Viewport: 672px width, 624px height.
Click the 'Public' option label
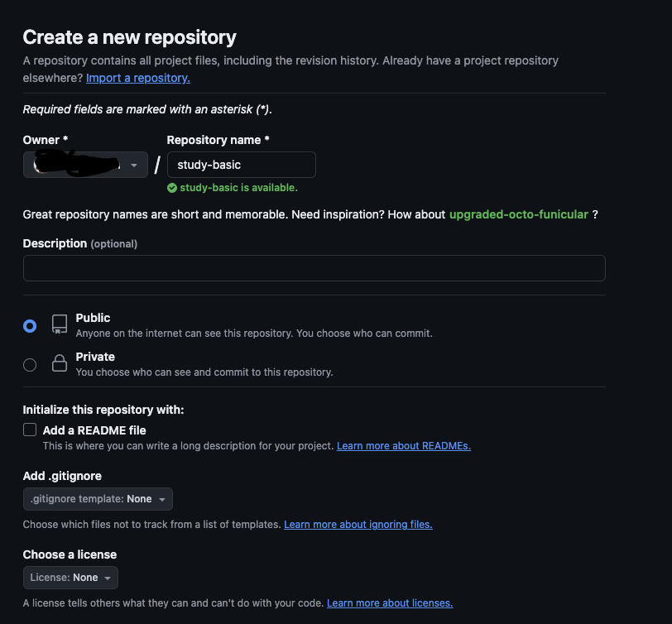click(93, 318)
